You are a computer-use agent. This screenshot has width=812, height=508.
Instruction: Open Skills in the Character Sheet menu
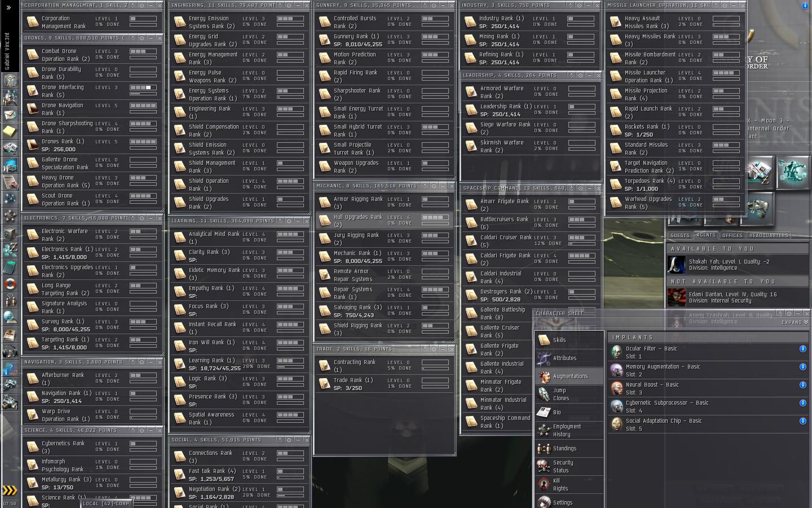570,340
